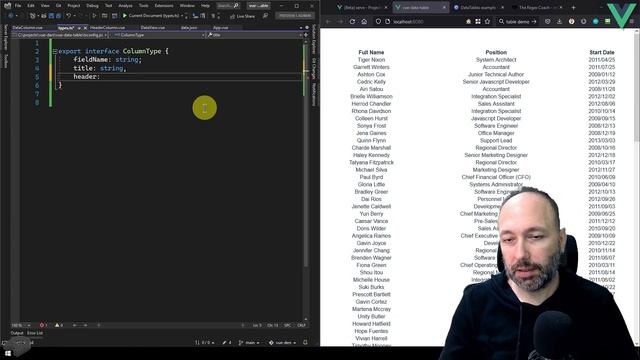Start Current Document with green play icon
This screenshot has width=640, height=360.
125,16
